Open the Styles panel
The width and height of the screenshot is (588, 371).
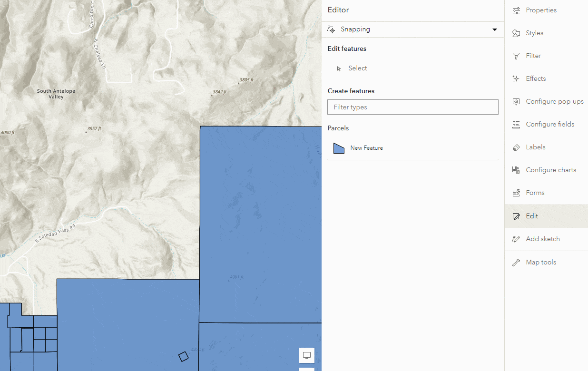coord(534,33)
